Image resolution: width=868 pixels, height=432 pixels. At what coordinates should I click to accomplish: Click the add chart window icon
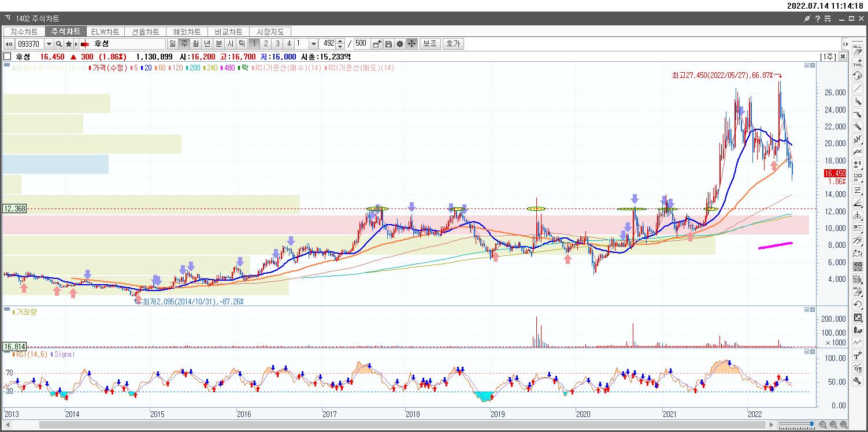pos(377,44)
